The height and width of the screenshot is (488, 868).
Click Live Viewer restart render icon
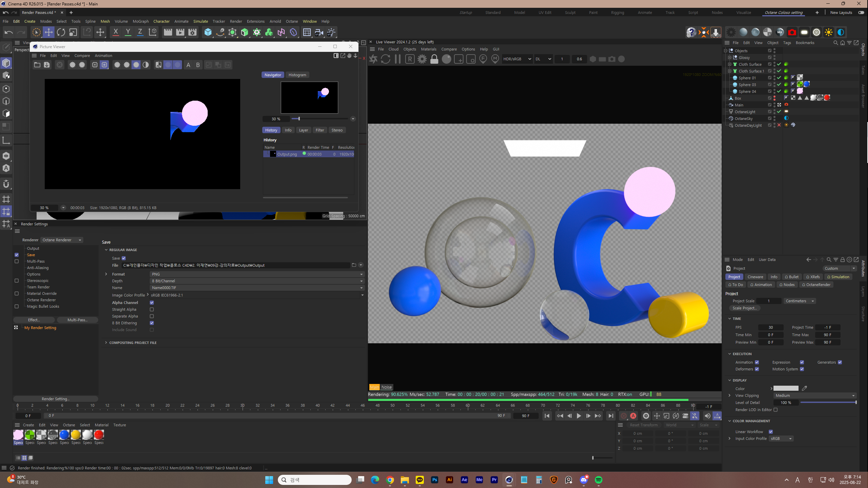[386, 59]
